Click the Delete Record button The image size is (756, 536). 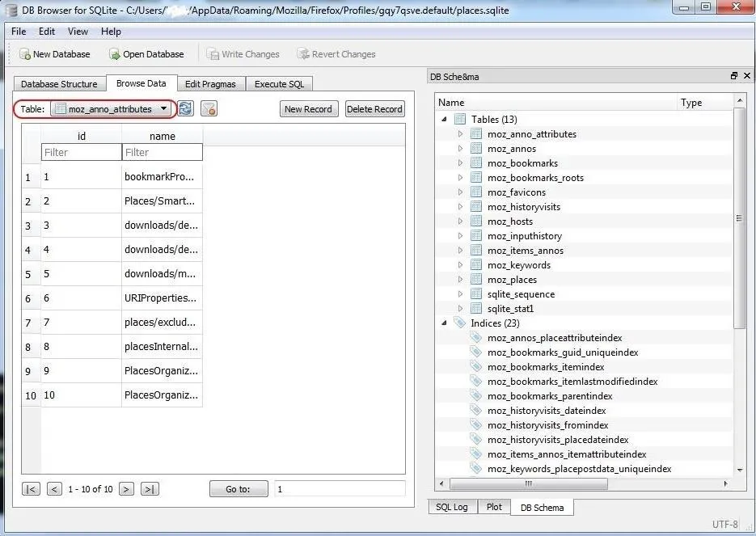[x=374, y=109]
